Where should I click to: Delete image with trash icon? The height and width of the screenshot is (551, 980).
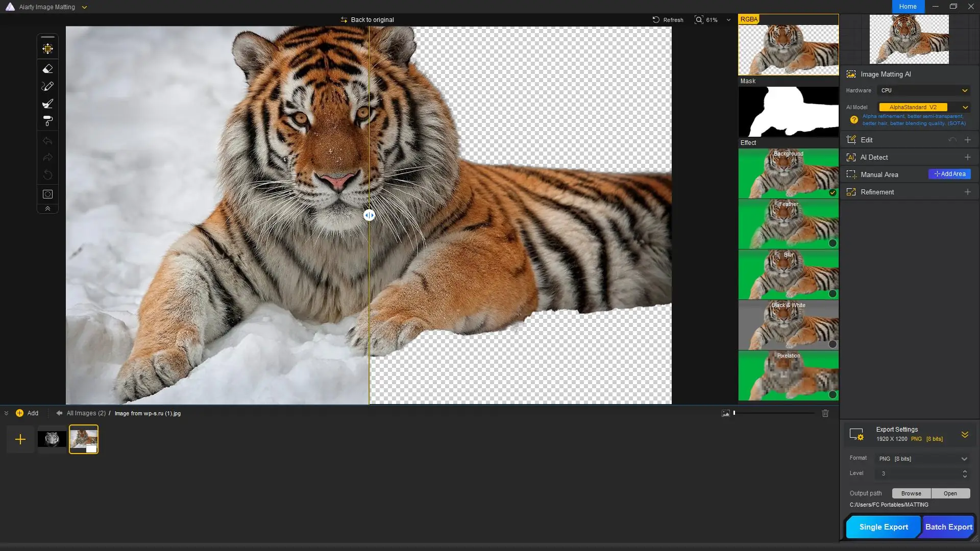pos(825,413)
